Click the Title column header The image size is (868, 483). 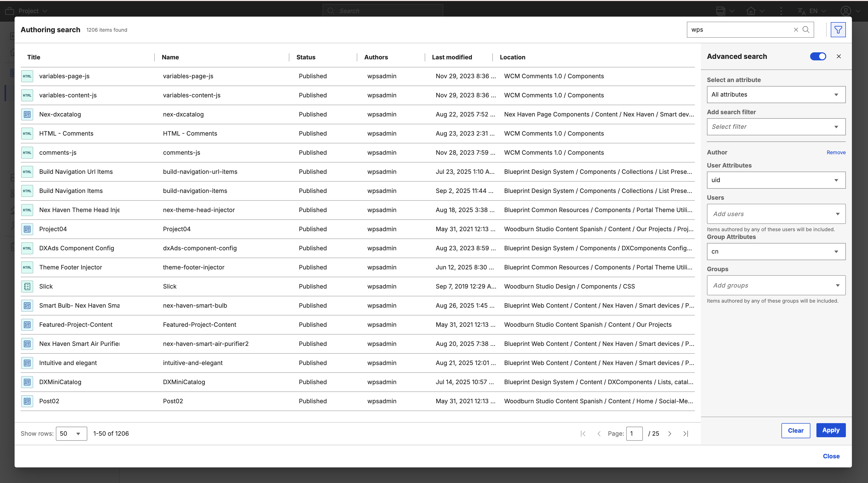click(34, 57)
